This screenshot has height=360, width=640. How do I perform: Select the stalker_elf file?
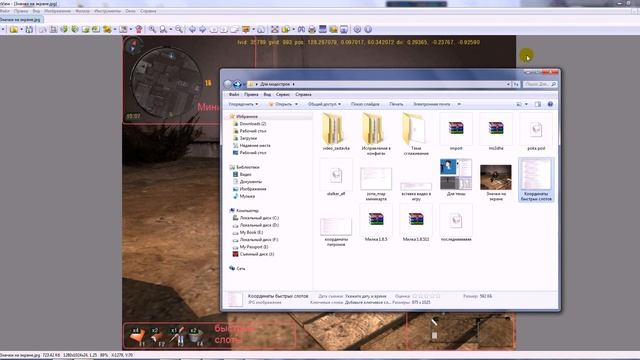pos(336,178)
